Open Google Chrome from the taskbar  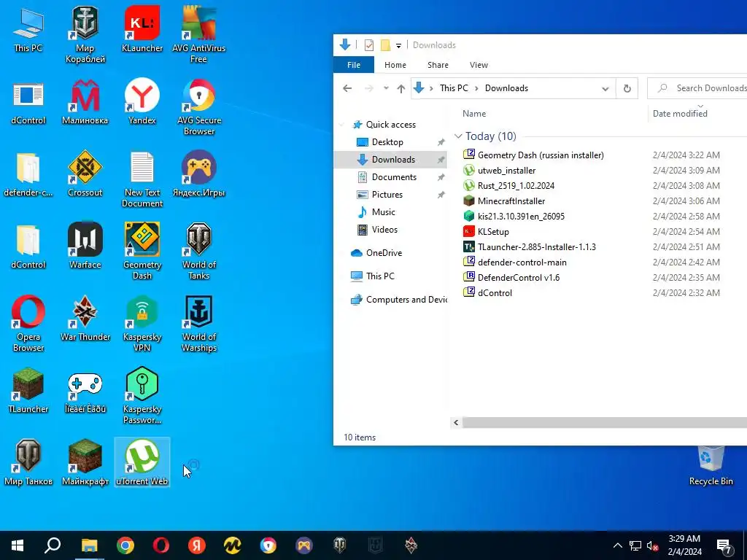tap(125, 545)
